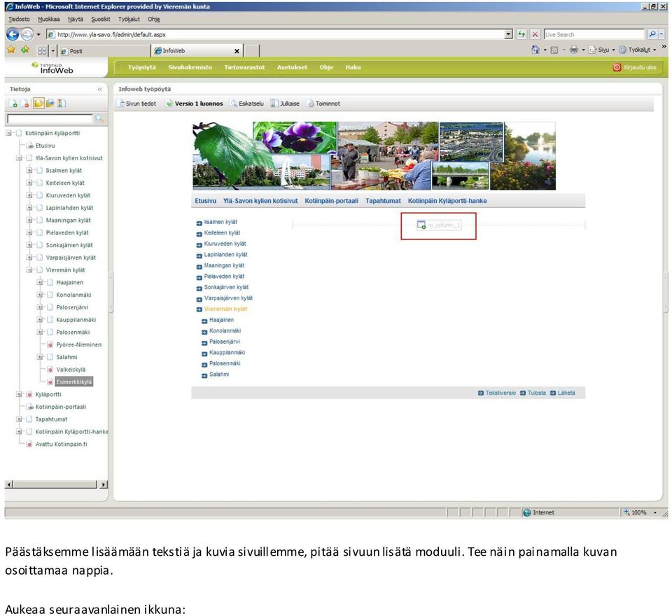Open the Työpöytä menu in InfoWeb bar
The image size is (672, 616).
[x=142, y=67]
